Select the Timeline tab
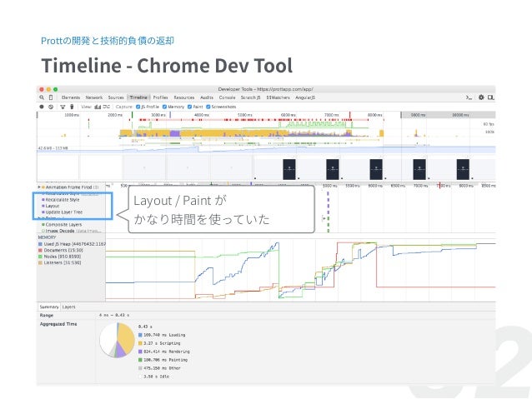The width and height of the screenshot is (532, 399). click(x=138, y=97)
